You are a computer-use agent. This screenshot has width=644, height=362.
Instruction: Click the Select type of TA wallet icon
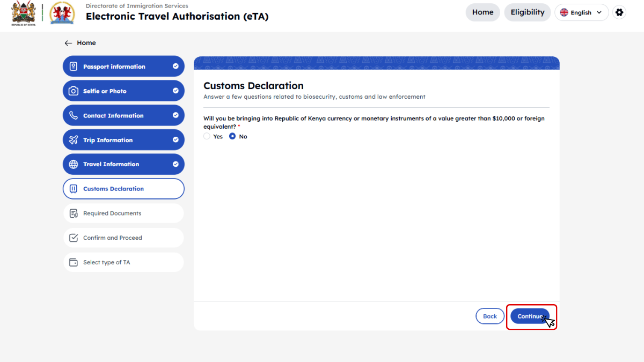74,263
